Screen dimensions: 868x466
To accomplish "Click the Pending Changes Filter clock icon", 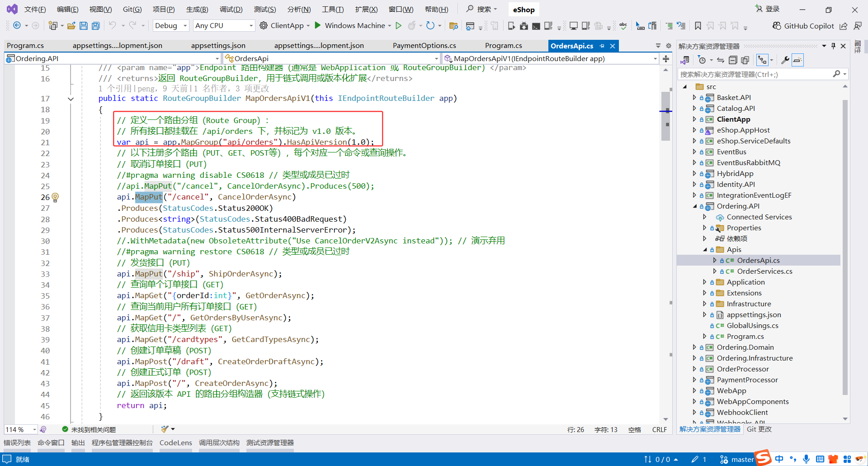I will (x=702, y=60).
